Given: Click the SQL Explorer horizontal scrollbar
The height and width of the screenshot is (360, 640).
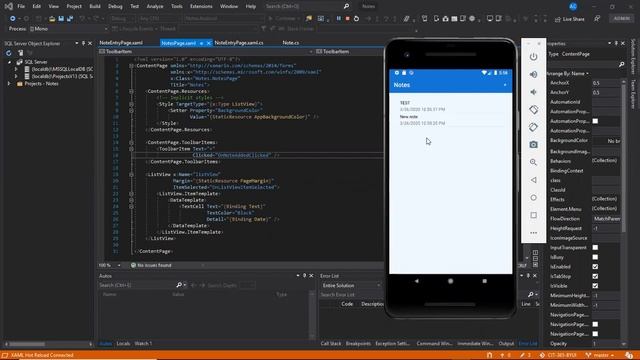Looking at the screenshot, I should [27, 344].
